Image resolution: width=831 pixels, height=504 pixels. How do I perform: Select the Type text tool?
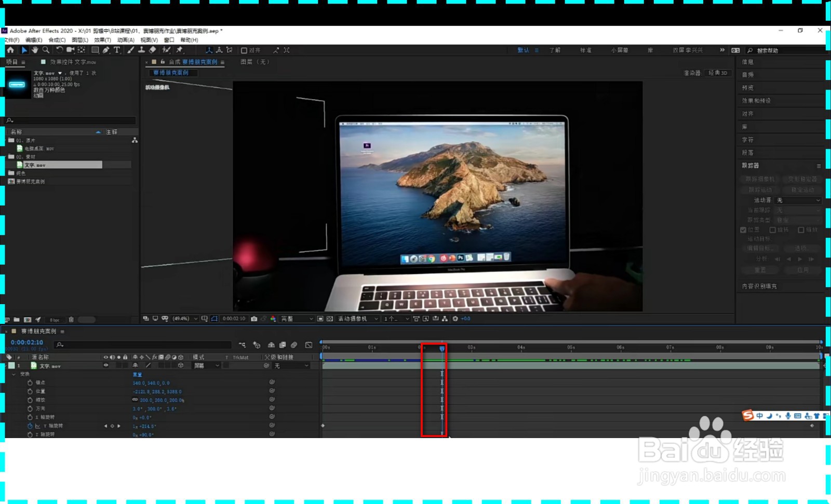pos(117,50)
